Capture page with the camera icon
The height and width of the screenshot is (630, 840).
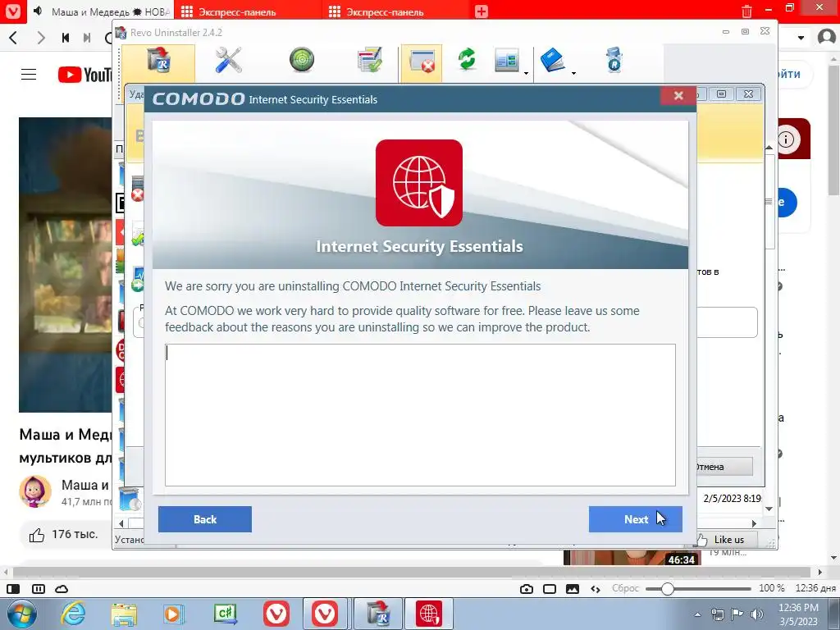point(527,589)
